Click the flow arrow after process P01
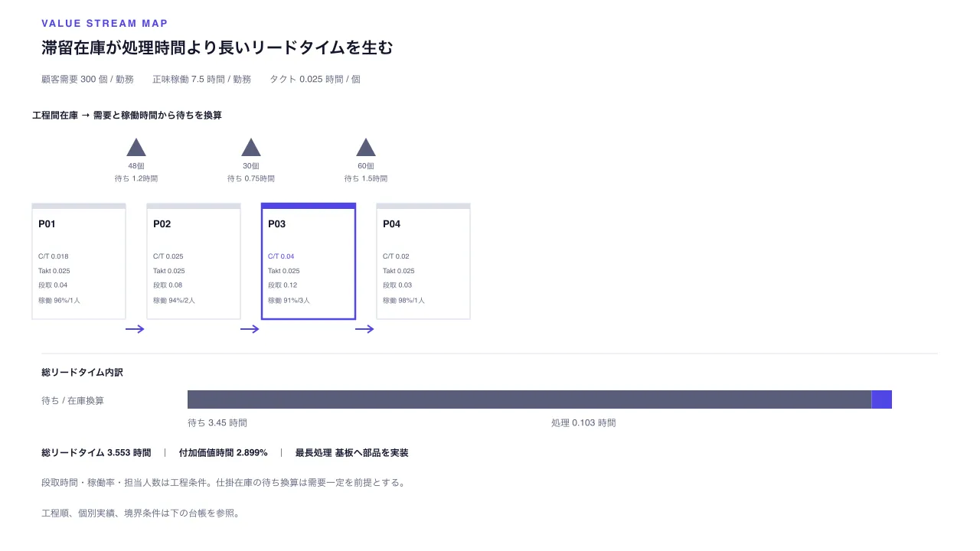Image resolution: width=980 pixels, height=551 pixels. click(x=136, y=329)
